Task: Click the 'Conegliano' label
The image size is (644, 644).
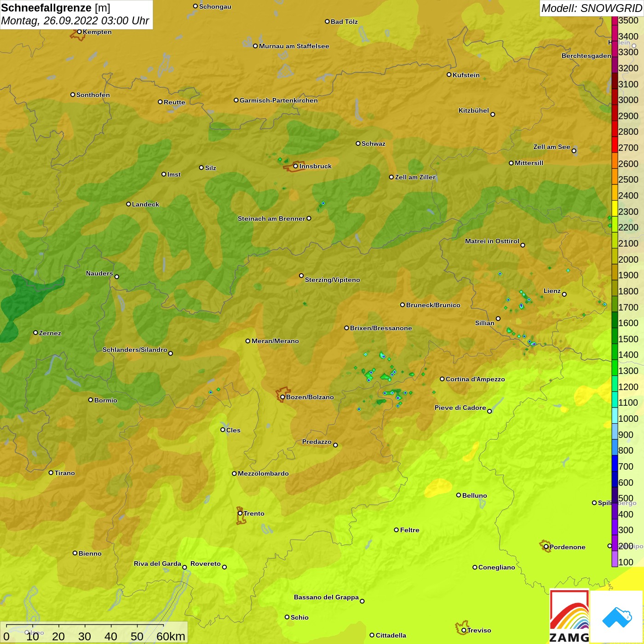Action: pyautogui.click(x=497, y=567)
